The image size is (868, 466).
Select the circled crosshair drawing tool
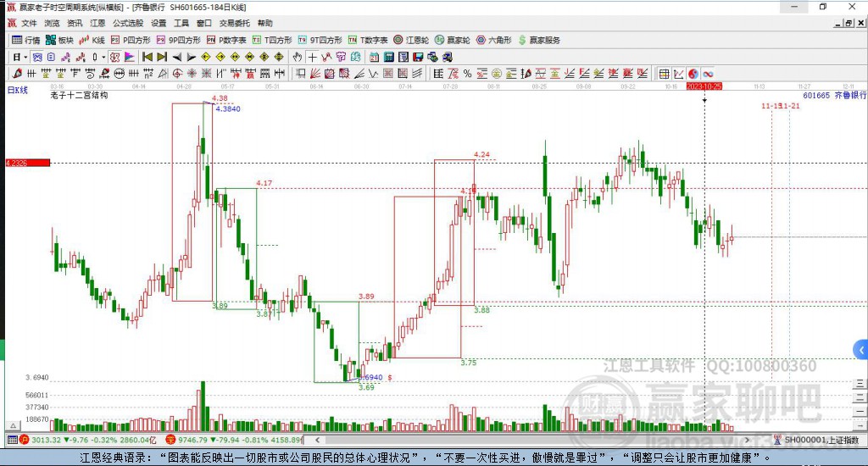(x=176, y=74)
